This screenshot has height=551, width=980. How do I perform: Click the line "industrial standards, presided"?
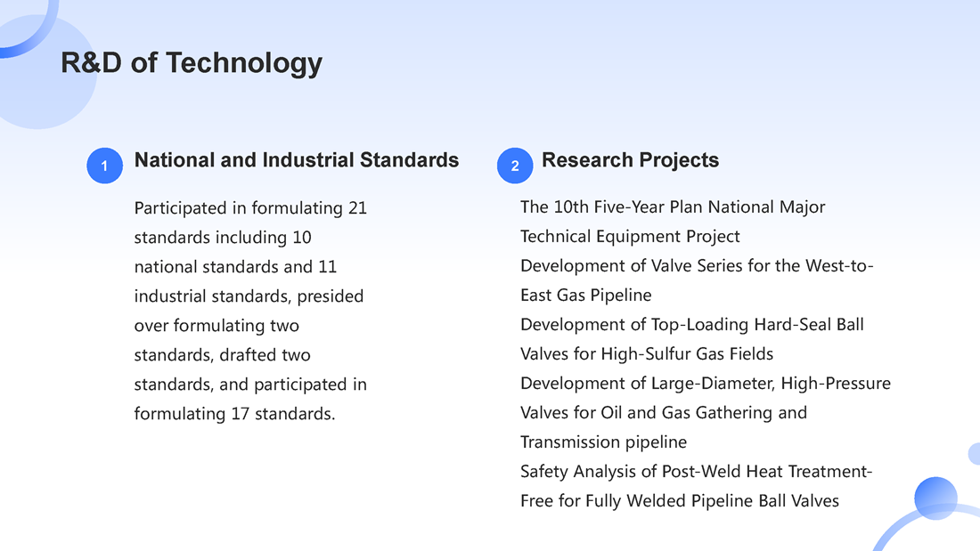click(x=249, y=296)
